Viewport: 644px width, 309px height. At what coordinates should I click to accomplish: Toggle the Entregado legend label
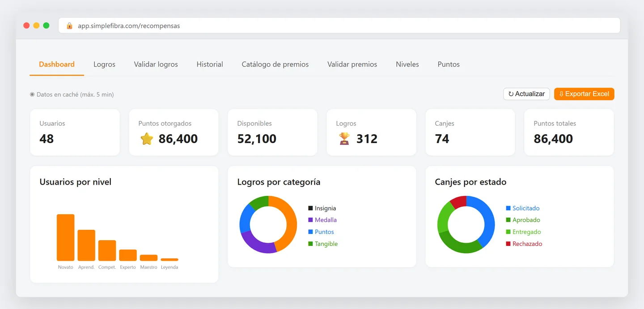[x=527, y=232]
